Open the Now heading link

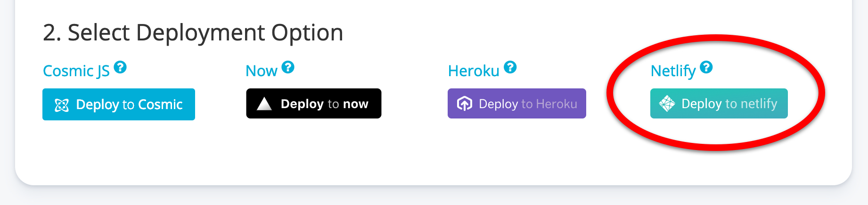pyautogui.click(x=262, y=71)
